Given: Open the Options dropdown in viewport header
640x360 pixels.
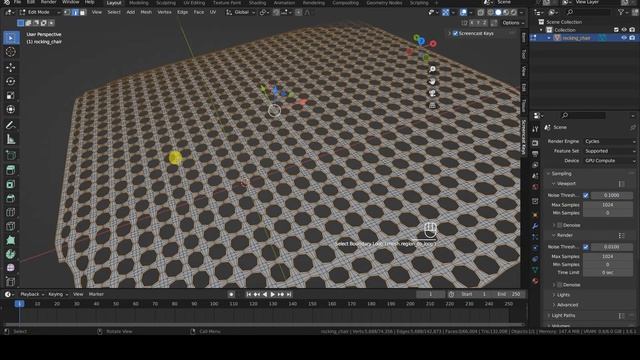Looking at the screenshot, I should pyautogui.click(x=513, y=23).
